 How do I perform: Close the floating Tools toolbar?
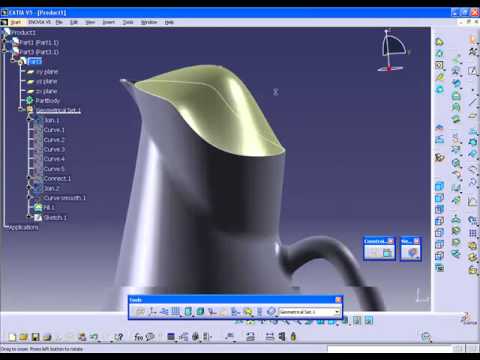pyautogui.click(x=338, y=300)
